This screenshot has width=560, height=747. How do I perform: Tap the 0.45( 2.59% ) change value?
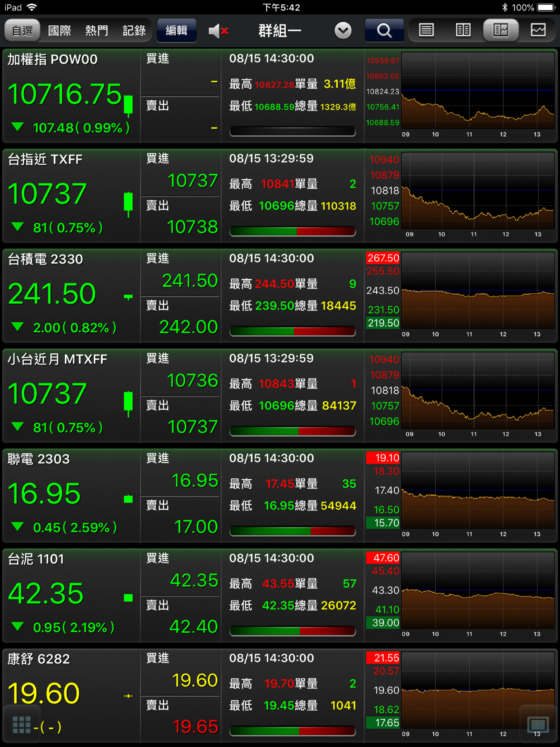[75, 528]
